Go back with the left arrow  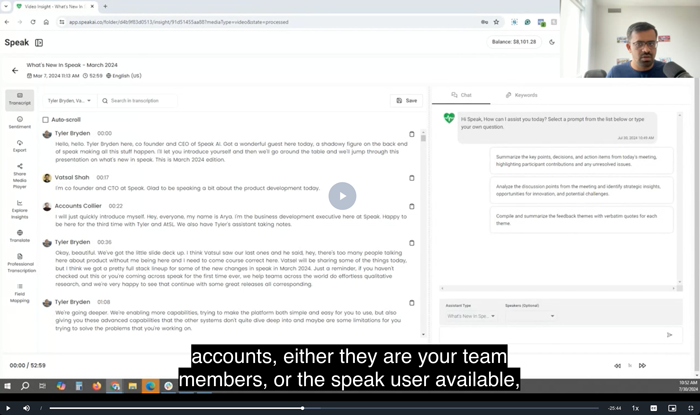tap(15, 71)
